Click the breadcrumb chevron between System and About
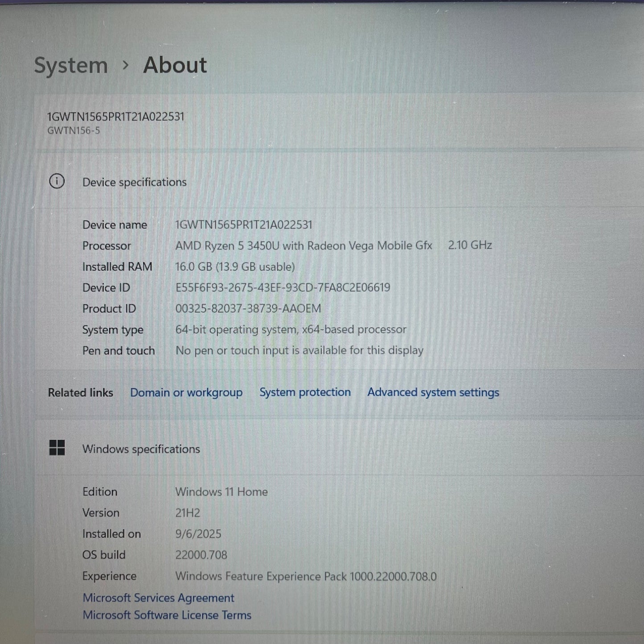644x644 pixels. coord(126,66)
